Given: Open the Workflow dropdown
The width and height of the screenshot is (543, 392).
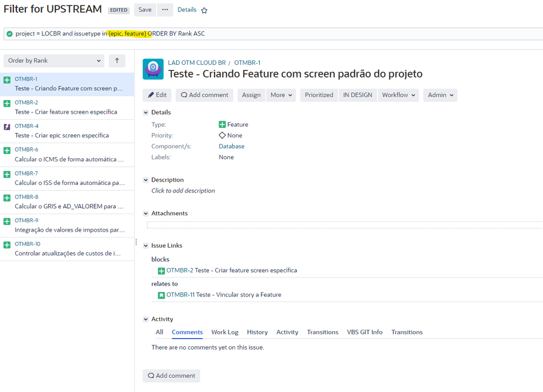Looking at the screenshot, I should 398,95.
